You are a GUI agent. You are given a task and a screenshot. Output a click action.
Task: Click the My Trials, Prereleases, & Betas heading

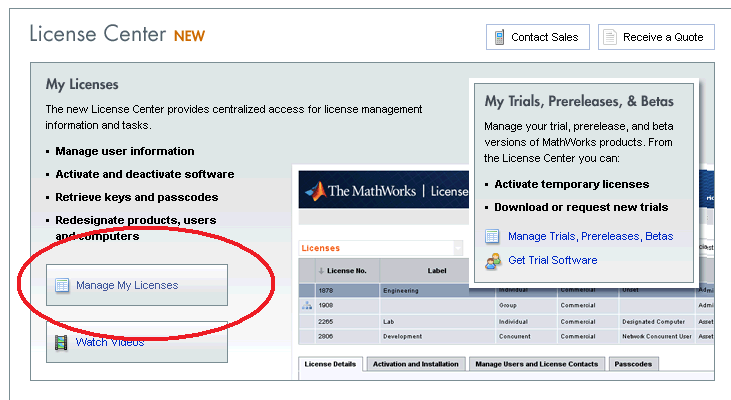[x=579, y=101]
